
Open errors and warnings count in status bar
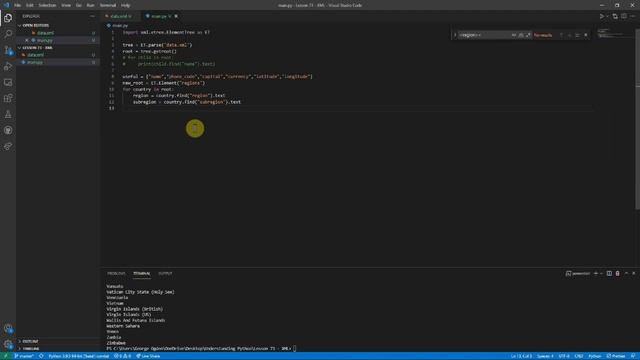122,356
